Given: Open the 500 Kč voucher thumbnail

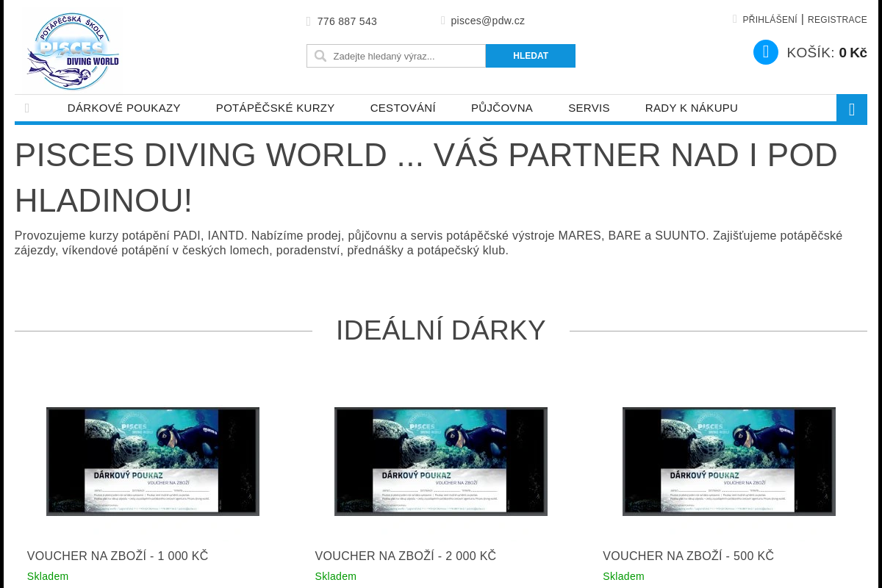Looking at the screenshot, I should pos(729,462).
